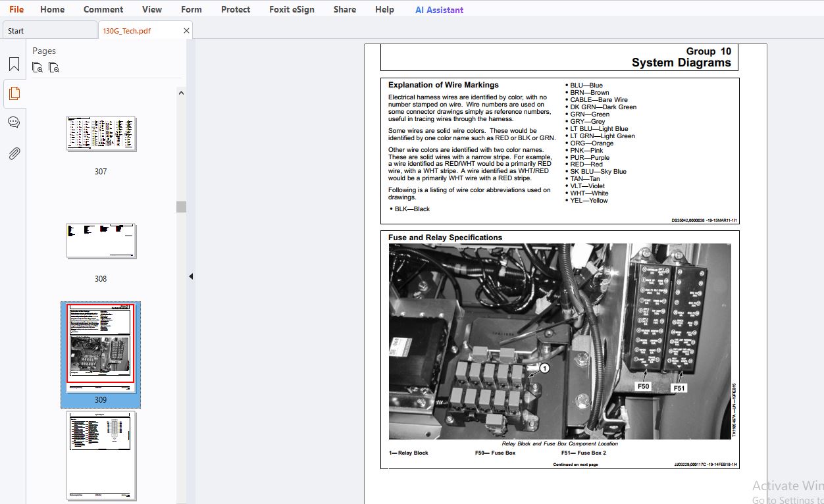The image size is (824, 504).
Task: Enlarge page thumbnails icon
Action: (x=38, y=67)
